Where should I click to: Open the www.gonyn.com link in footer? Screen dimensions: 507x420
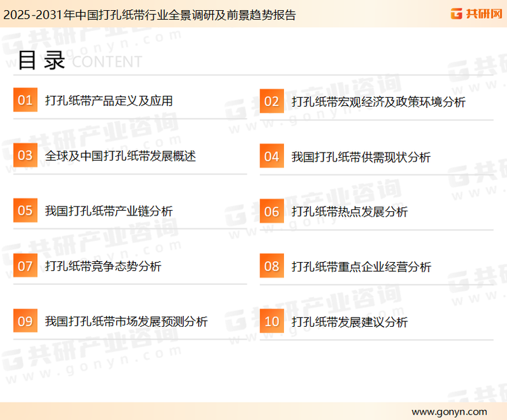tap(449, 412)
